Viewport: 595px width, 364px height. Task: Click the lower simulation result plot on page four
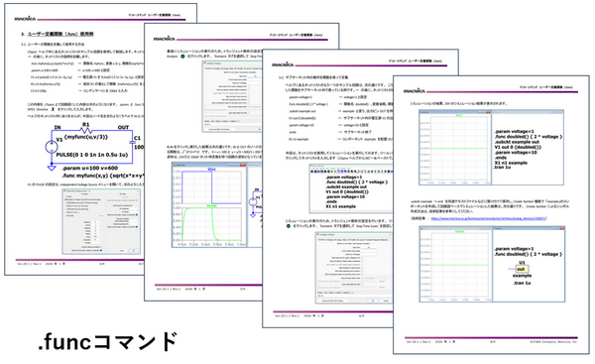point(455,264)
